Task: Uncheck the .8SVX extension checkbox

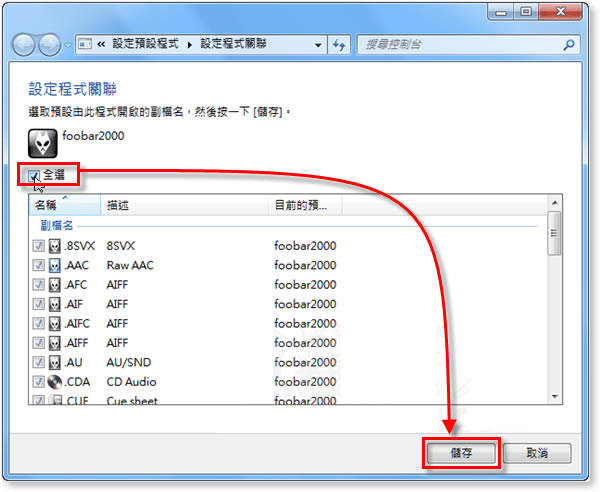Action: click(38, 246)
